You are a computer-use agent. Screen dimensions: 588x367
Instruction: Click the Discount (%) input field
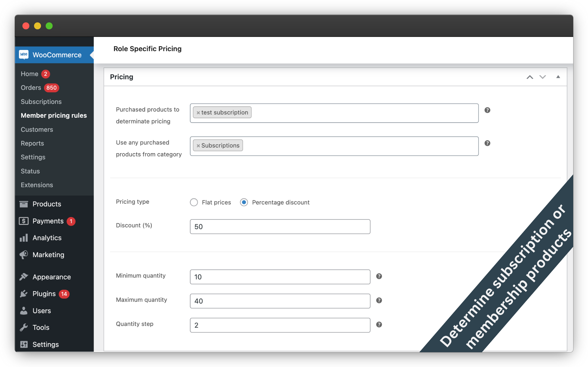(x=280, y=227)
